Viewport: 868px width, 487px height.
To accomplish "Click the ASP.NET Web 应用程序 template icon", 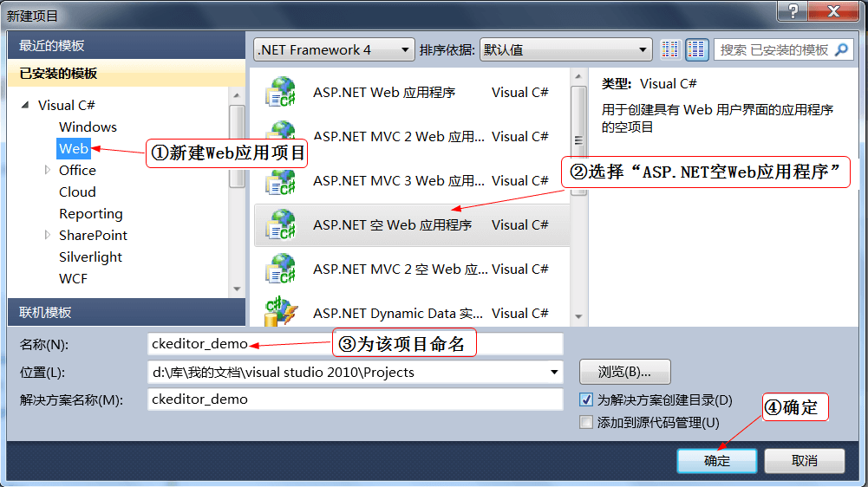I will click(281, 92).
